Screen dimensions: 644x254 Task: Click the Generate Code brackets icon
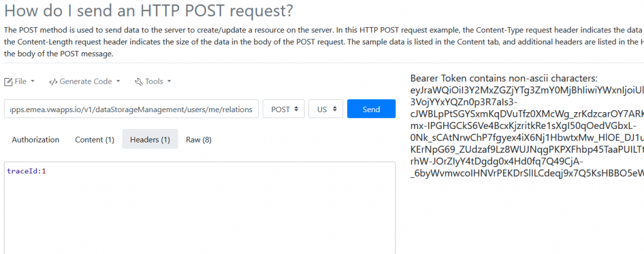53,82
